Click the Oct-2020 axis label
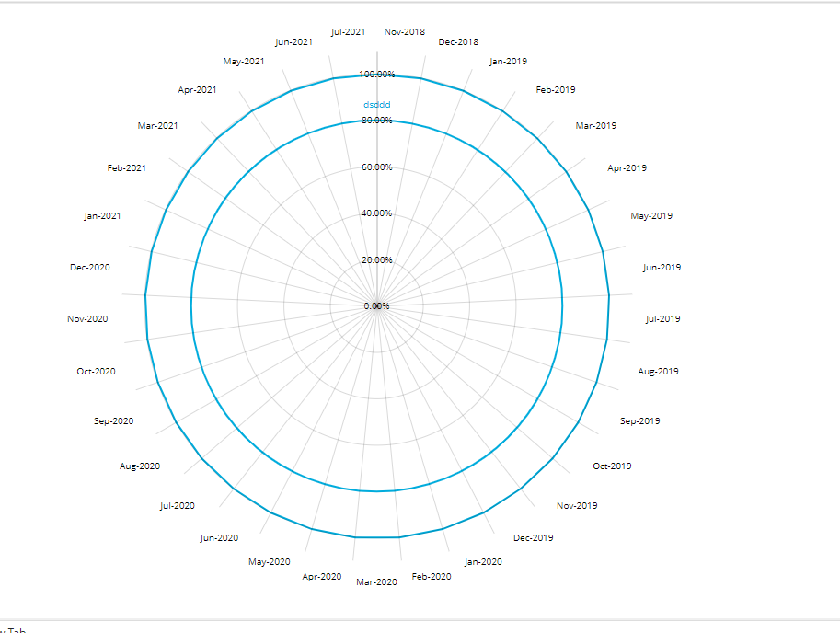The image size is (840, 633). coord(96,371)
